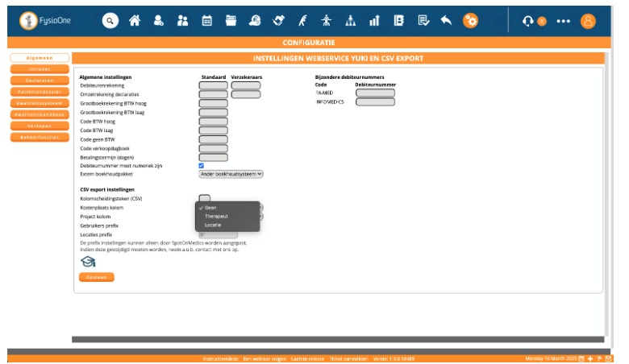Image resolution: width=629 pixels, height=364 pixels.
Task: Open the calendar icon in navigation bar
Action: [206, 21]
